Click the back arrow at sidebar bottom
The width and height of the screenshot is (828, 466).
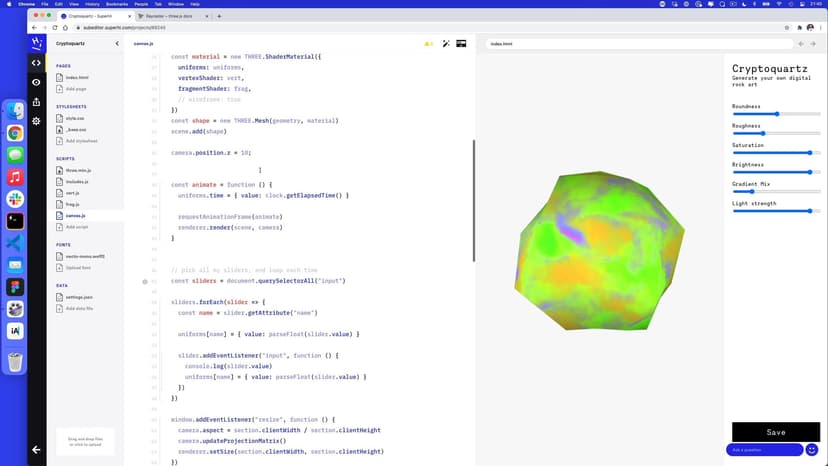click(x=37, y=450)
